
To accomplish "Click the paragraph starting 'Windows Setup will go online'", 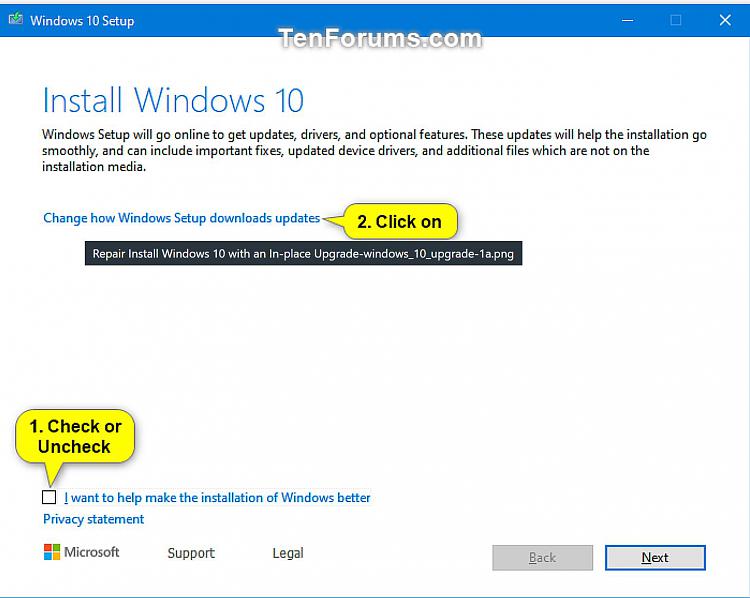I will pos(374,150).
